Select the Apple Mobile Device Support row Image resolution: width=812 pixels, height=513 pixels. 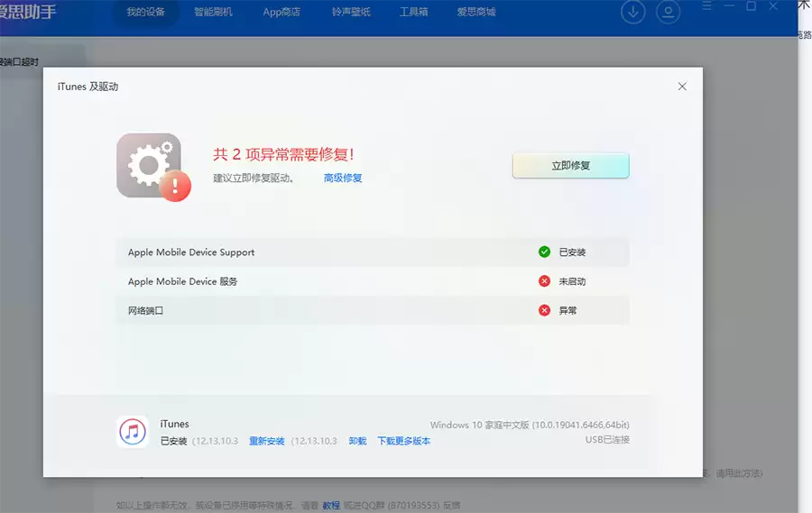pyautogui.click(x=373, y=252)
